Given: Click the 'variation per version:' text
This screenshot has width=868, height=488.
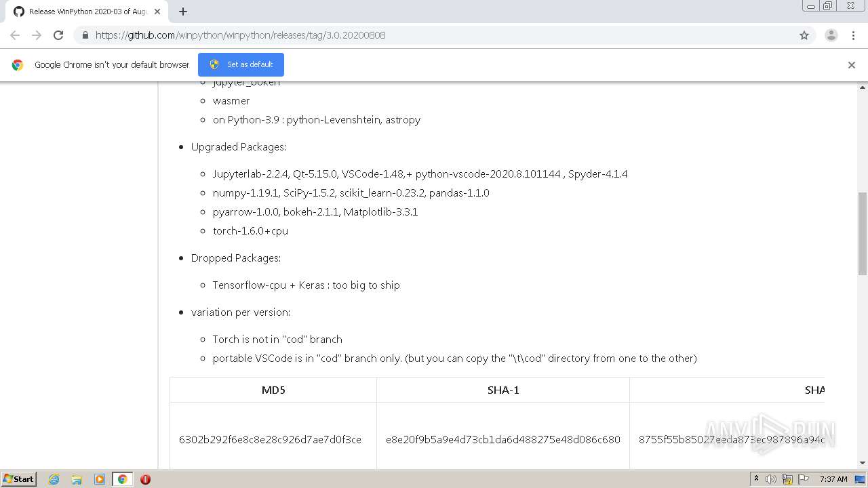Looking at the screenshot, I should click(241, 312).
